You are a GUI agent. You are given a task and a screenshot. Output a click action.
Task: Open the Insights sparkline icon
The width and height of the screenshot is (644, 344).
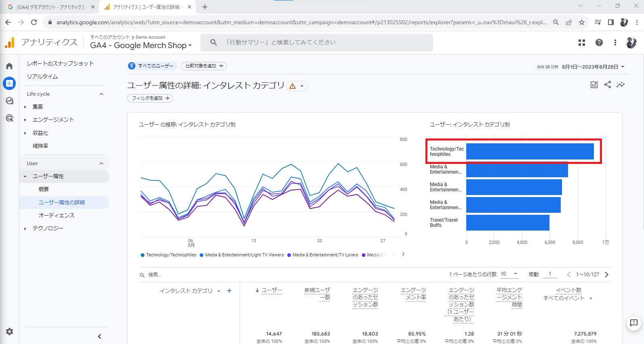point(621,84)
